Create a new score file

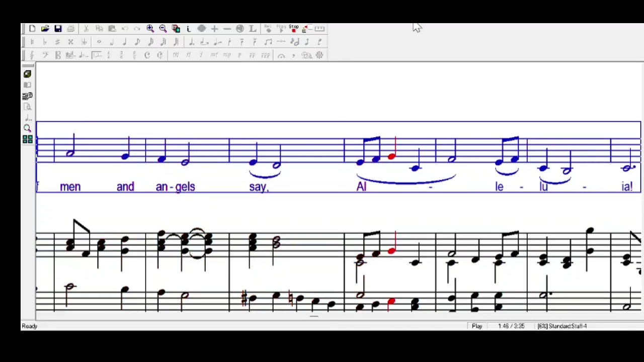pos(32,29)
